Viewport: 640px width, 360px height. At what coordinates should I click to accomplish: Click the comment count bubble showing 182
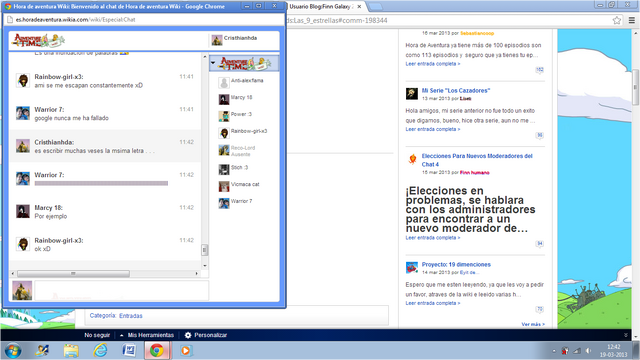(x=540, y=70)
